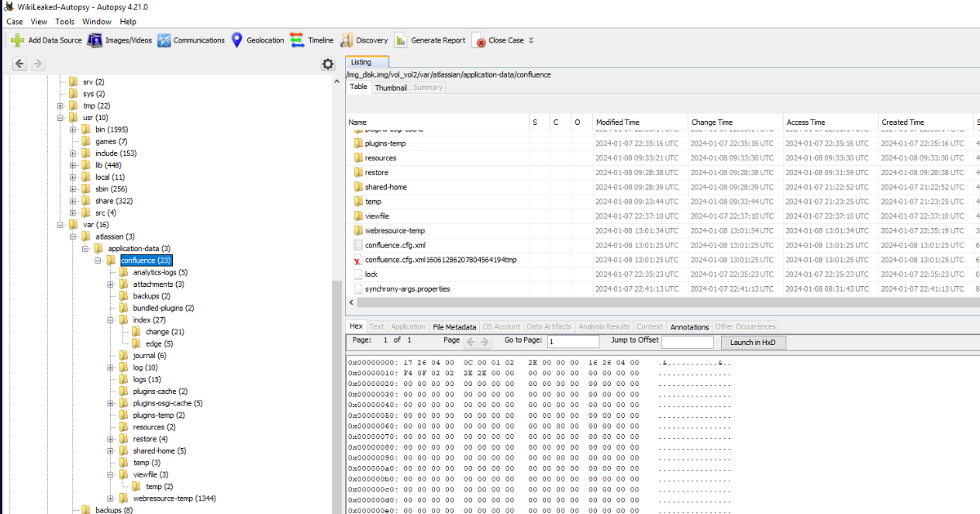Viewport: 980px width, 514px height.
Task: Open the Case menu
Action: 15,22
